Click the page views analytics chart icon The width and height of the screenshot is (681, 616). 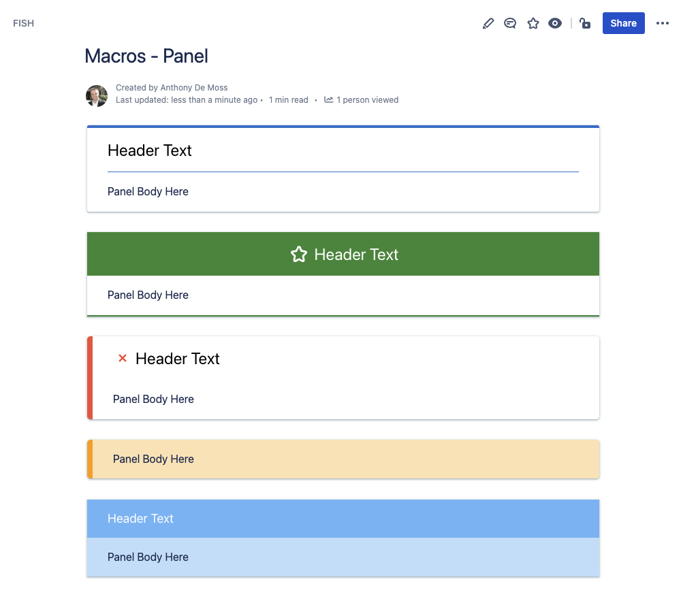coord(329,100)
